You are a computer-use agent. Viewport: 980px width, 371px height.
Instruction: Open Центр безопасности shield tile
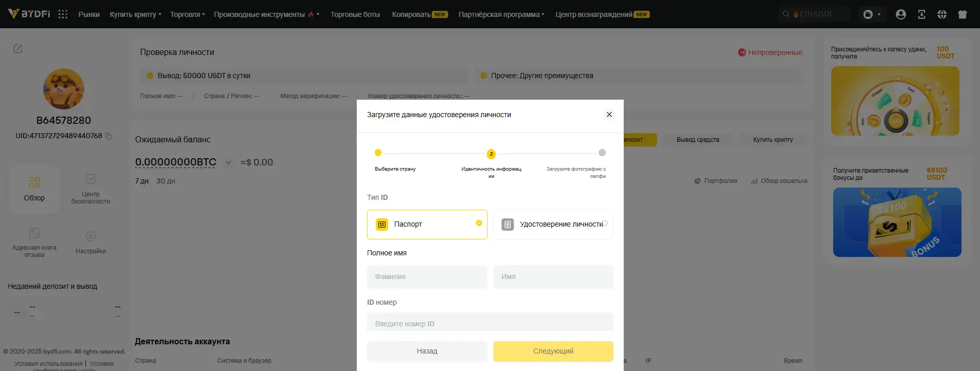click(91, 189)
